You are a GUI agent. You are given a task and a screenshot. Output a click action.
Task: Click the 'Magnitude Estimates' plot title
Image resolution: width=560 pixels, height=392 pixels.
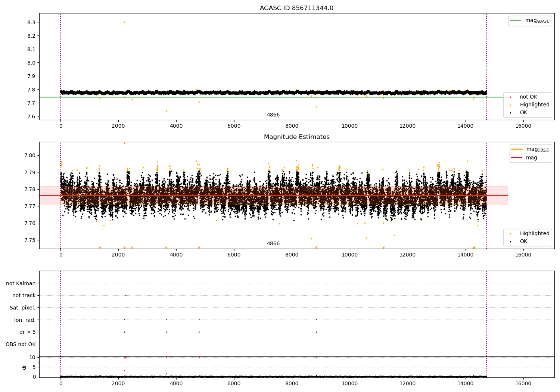coord(296,137)
